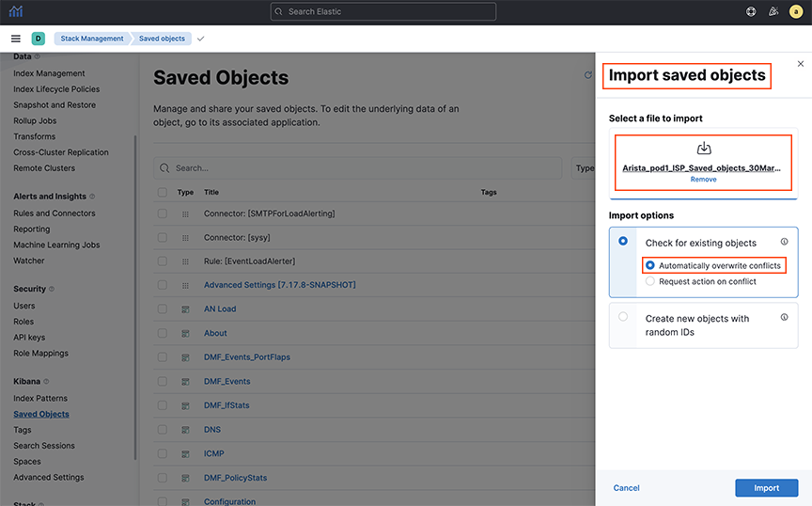Click the Elastic logo icon
The height and width of the screenshot is (506, 812).
(x=16, y=11)
